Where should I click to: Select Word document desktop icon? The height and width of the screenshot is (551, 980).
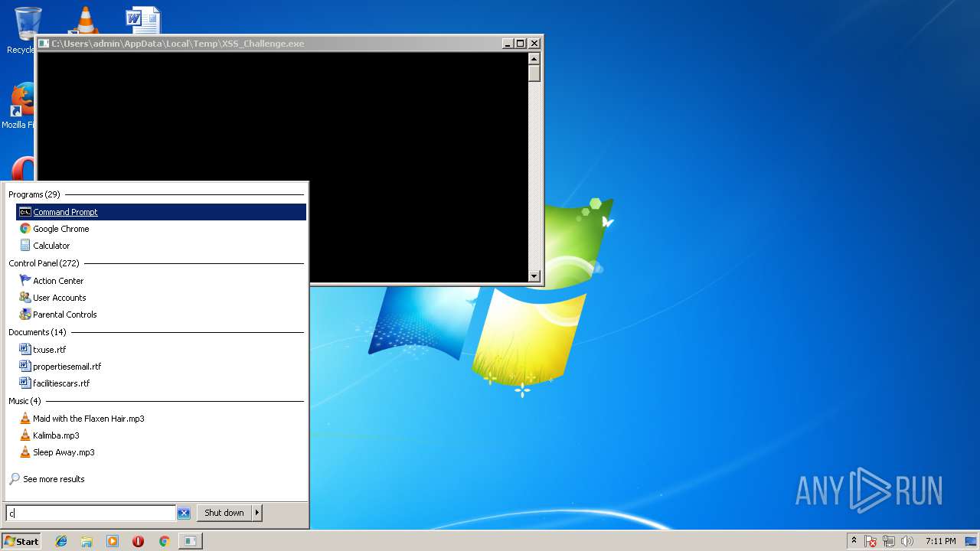pyautogui.click(x=143, y=20)
